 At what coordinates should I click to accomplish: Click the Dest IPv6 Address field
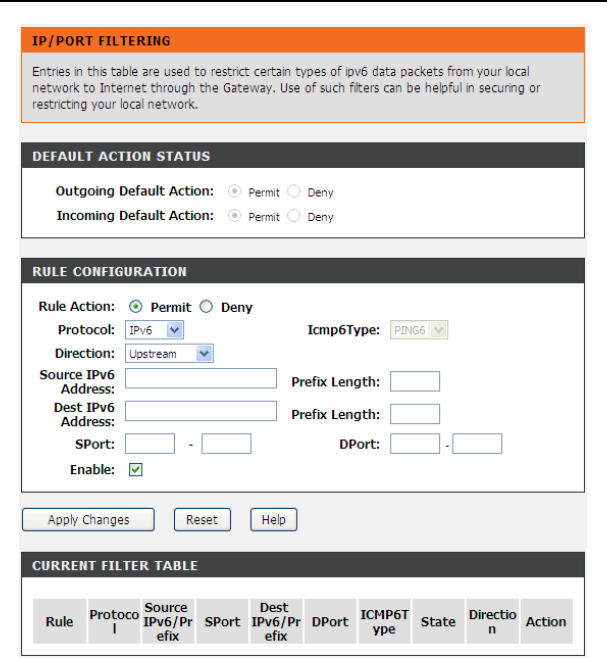pos(201,411)
